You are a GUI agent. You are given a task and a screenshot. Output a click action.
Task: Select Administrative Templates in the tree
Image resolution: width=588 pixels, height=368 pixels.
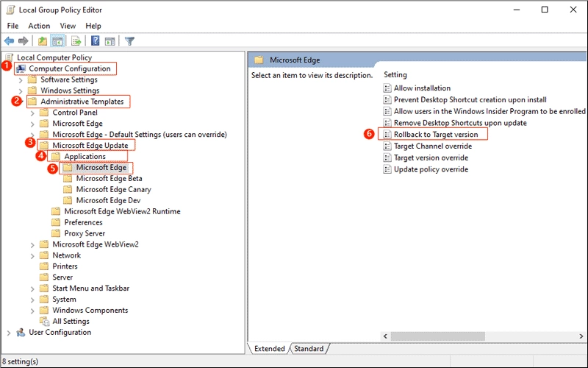[82, 102]
